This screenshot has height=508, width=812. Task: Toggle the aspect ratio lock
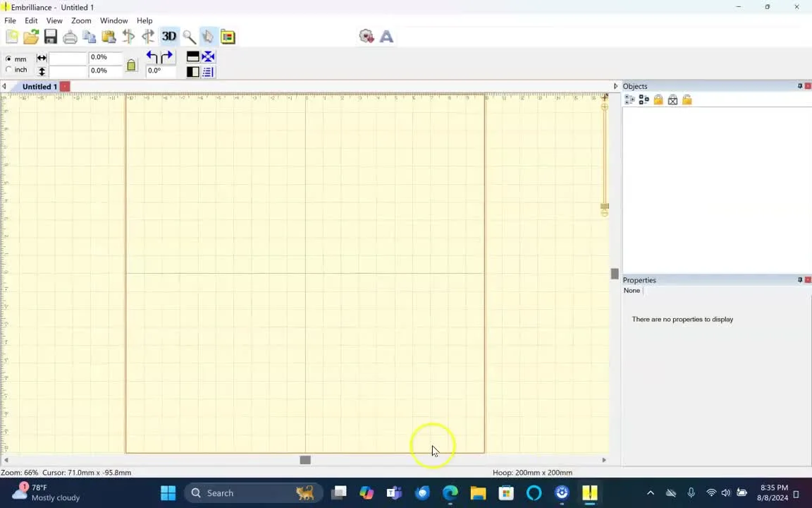[x=131, y=65]
